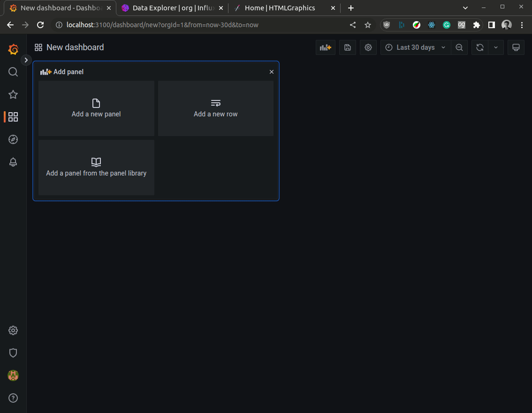Open the Chrome profile avatar
The height and width of the screenshot is (413, 532).
pyautogui.click(x=507, y=25)
